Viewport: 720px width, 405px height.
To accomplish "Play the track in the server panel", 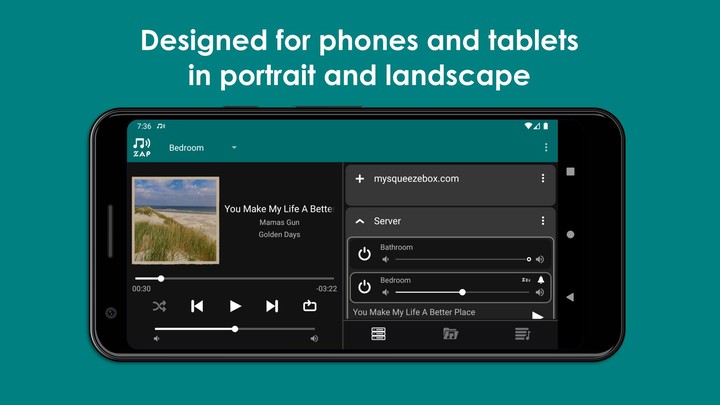I will pyautogui.click(x=538, y=316).
